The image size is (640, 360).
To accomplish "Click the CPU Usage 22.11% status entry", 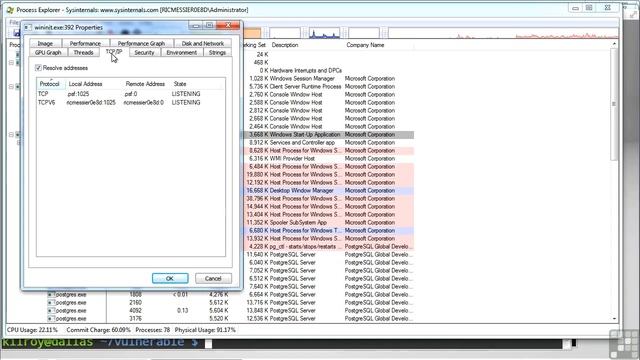I will (x=32, y=330).
